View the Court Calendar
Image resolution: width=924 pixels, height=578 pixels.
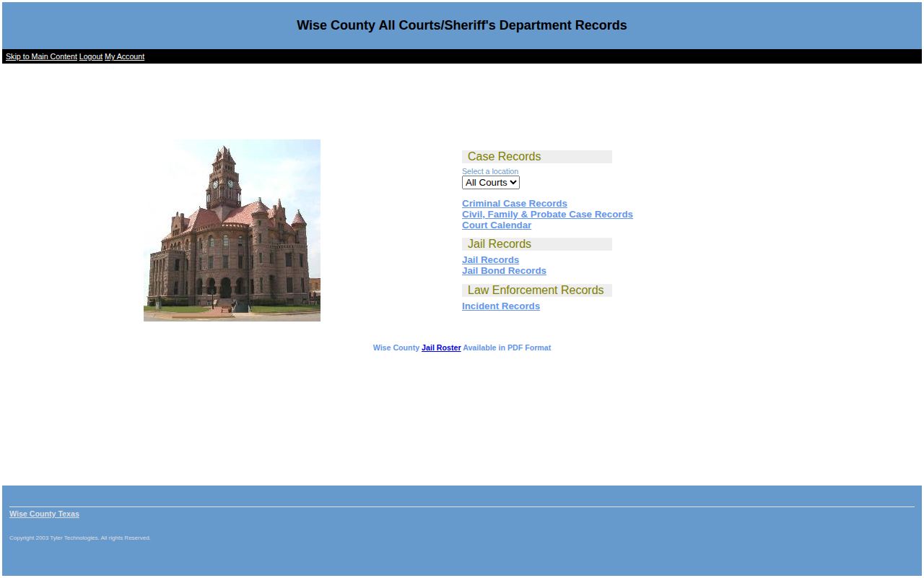(x=497, y=225)
